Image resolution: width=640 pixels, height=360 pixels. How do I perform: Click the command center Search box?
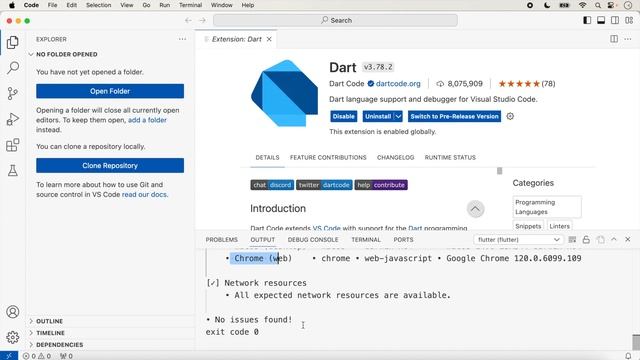point(336,20)
